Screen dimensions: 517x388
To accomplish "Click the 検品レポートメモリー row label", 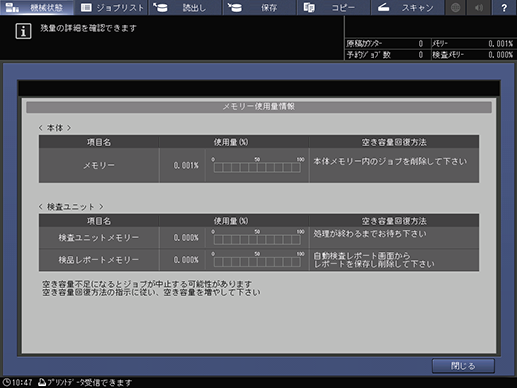I will point(99,260).
